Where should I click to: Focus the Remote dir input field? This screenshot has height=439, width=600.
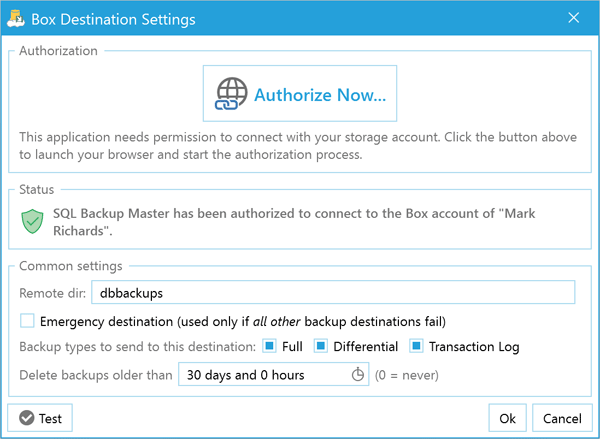click(333, 292)
